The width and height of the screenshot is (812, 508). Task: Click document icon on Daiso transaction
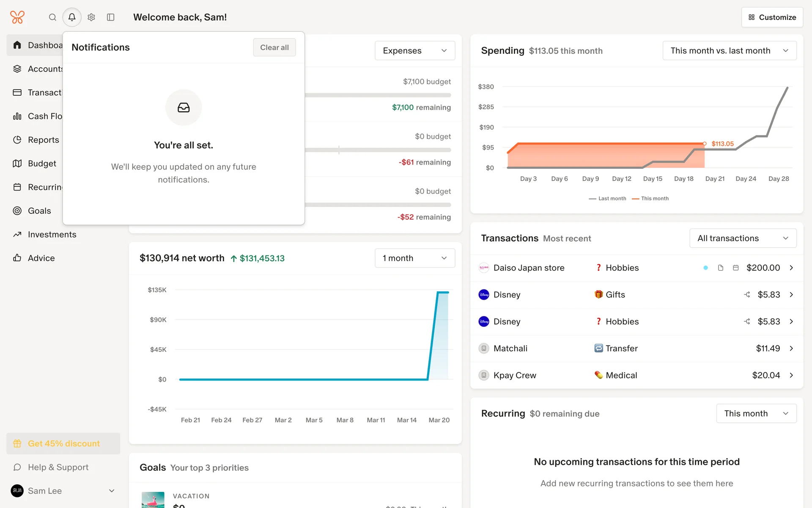(x=721, y=268)
